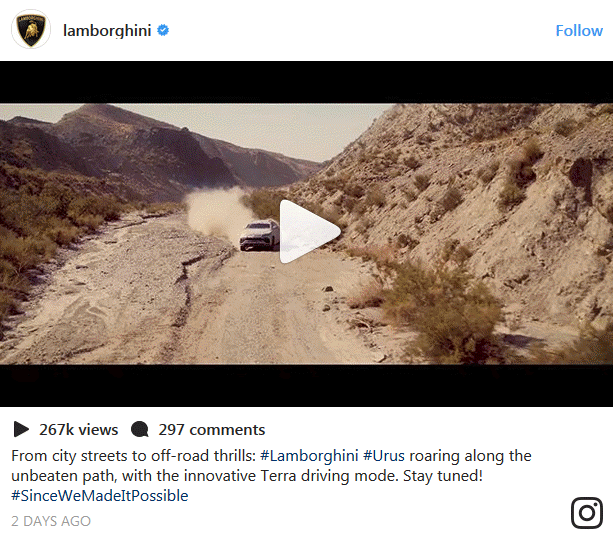
Task: Open the #Urus hashtag
Action: tap(384, 456)
